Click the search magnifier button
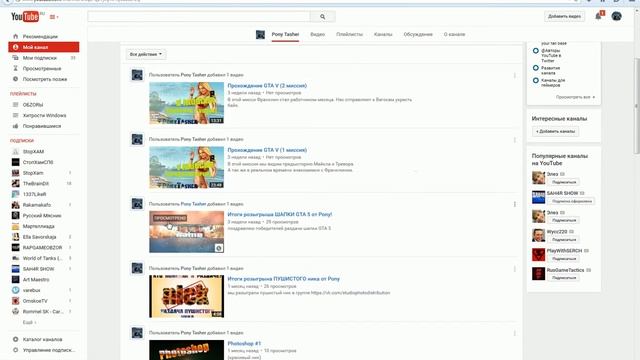 click(x=322, y=17)
